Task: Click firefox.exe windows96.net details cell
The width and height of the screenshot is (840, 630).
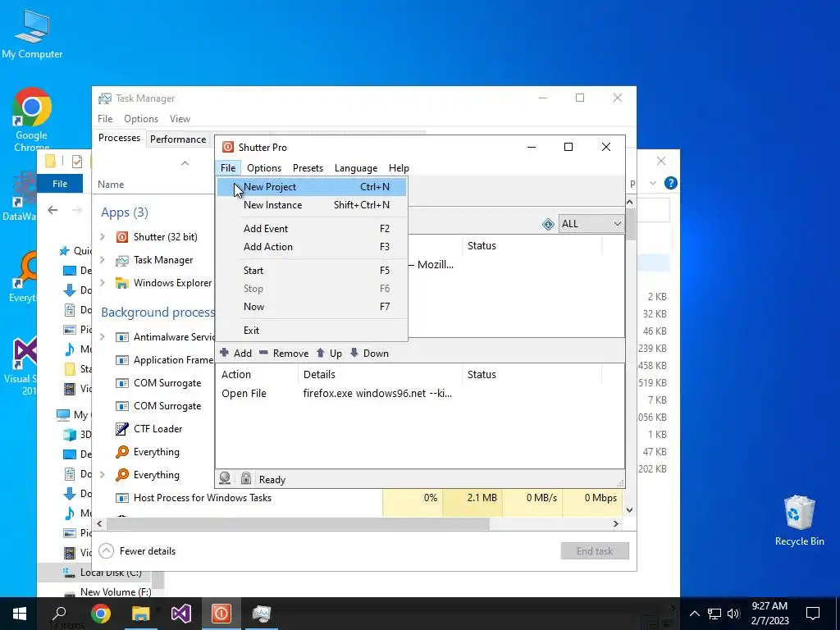Action: [x=377, y=394]
